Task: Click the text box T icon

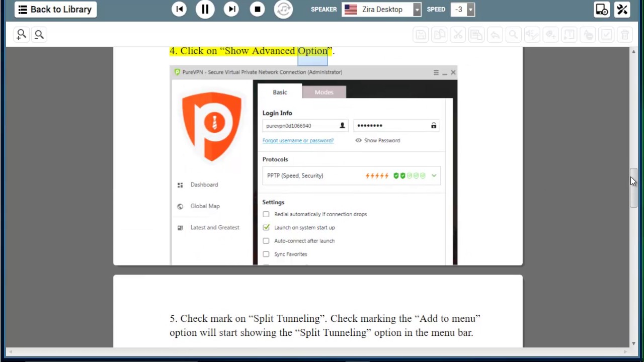Action: [569, 35]
